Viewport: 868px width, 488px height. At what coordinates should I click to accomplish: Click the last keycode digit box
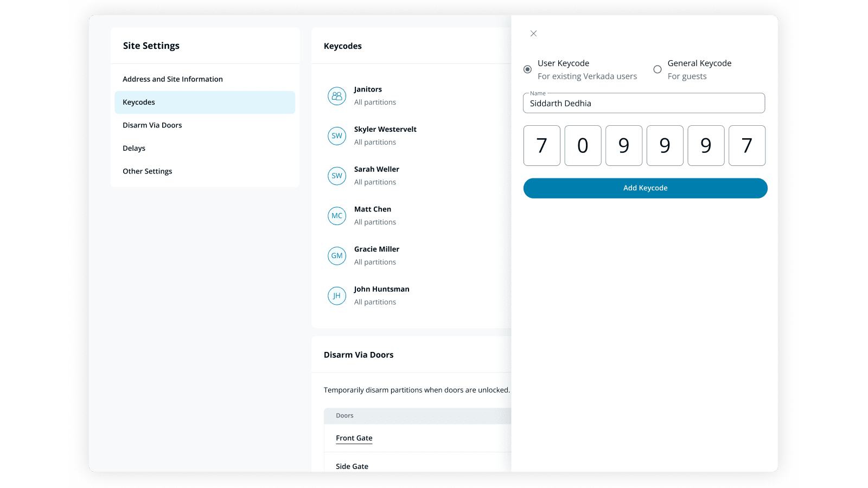tap(746, 146)
